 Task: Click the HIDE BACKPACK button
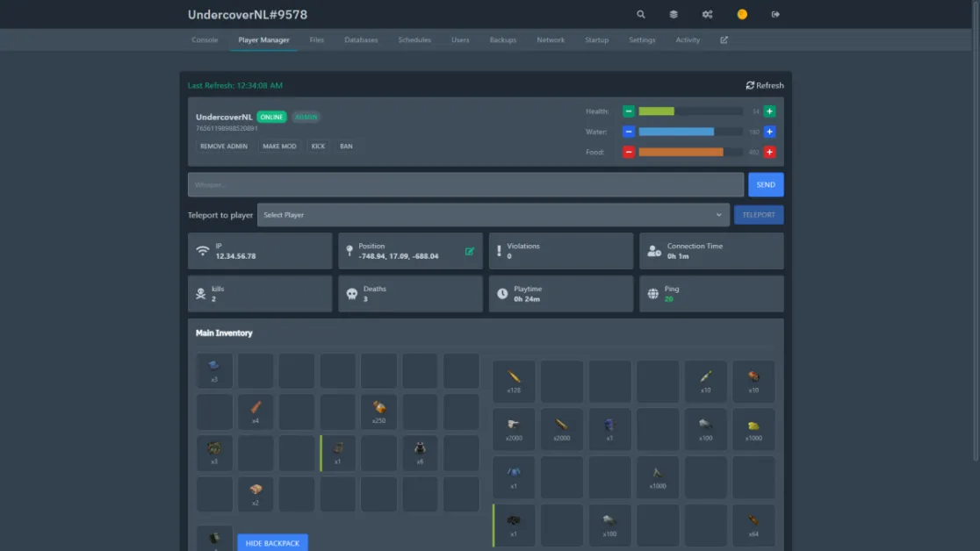point(272,543)
